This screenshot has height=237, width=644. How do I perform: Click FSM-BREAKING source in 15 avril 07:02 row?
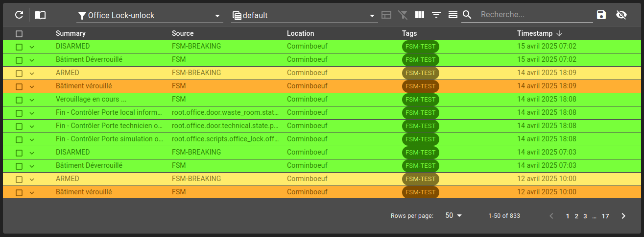click(196, 46)
